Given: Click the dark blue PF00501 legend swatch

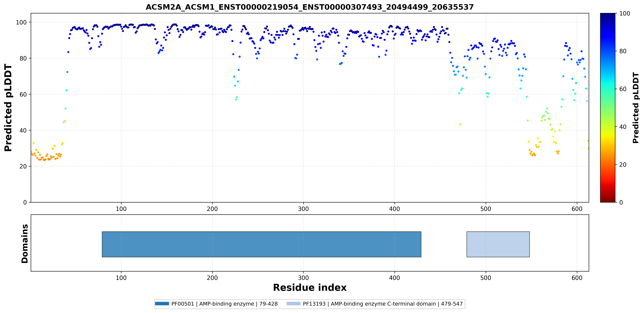Looking at the screenshot, I should coord(162,304).
